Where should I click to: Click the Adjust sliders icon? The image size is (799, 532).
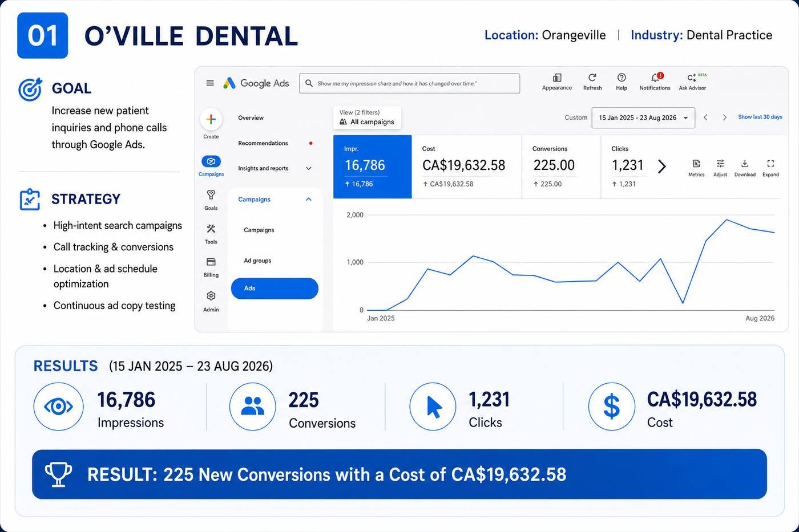[x=720, y=164]
